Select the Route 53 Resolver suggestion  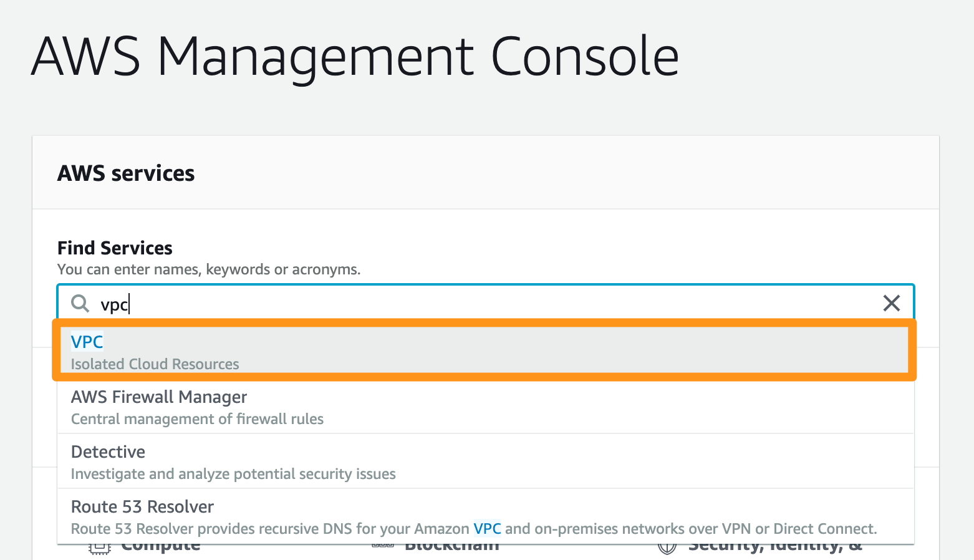coord(142,506)
